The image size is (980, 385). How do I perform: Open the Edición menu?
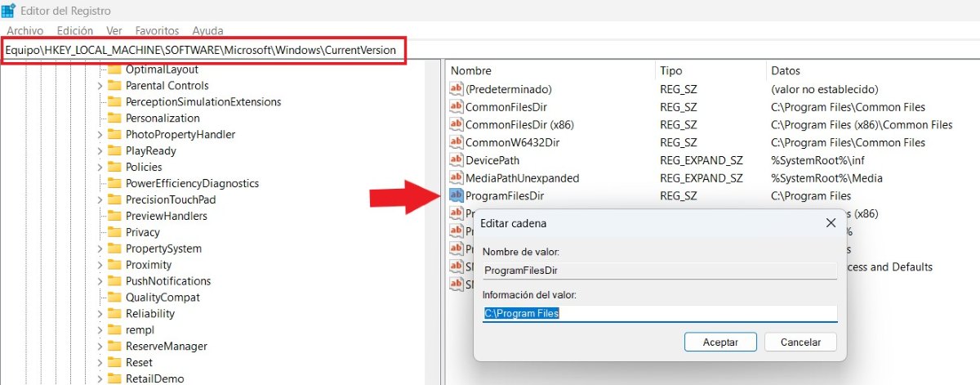(x=75, y=30)
